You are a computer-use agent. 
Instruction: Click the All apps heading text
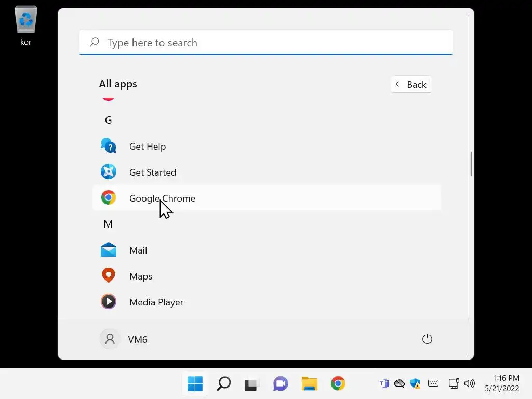[118, 84]
